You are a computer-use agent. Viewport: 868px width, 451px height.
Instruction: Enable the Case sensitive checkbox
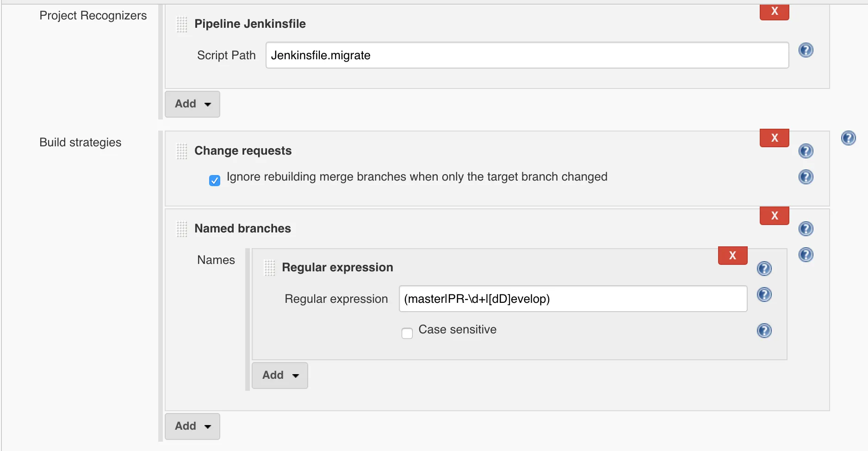point(407,333)
